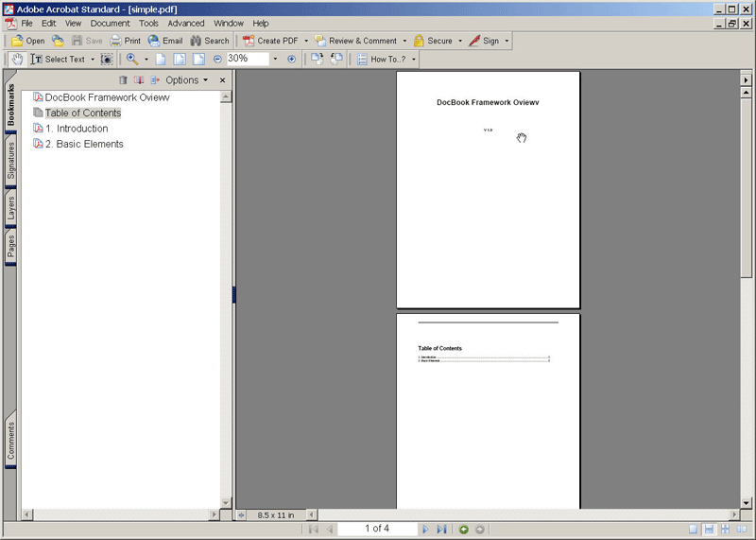Select the Zoom In magnifier tool

coord(132,60)
